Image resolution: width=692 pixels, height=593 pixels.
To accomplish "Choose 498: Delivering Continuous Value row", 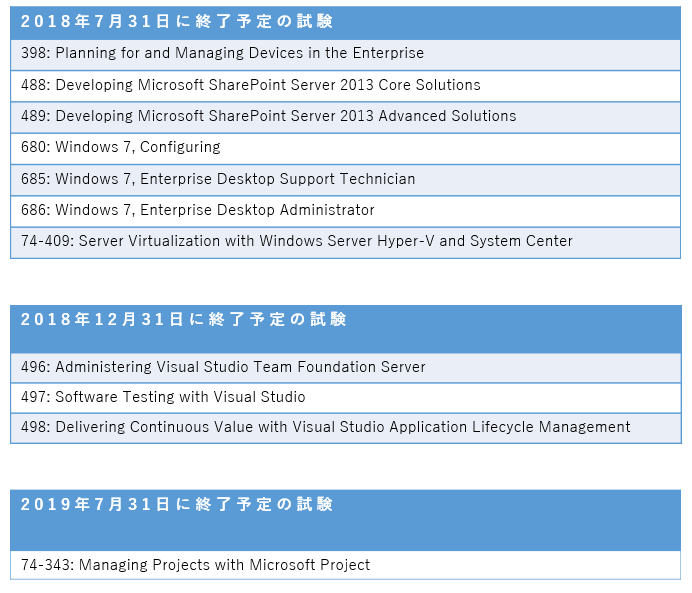I will click(346, 428).
